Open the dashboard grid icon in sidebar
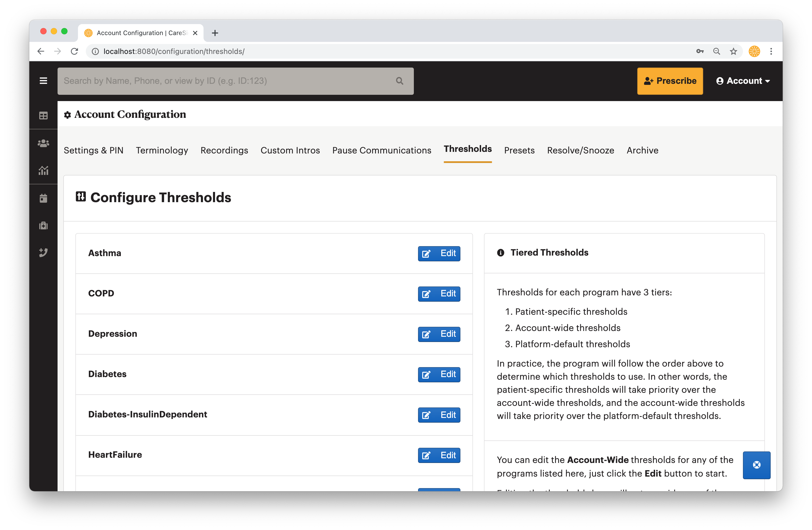Image resolution: width=812 pixels, height=530 pixels. [43, 115]
